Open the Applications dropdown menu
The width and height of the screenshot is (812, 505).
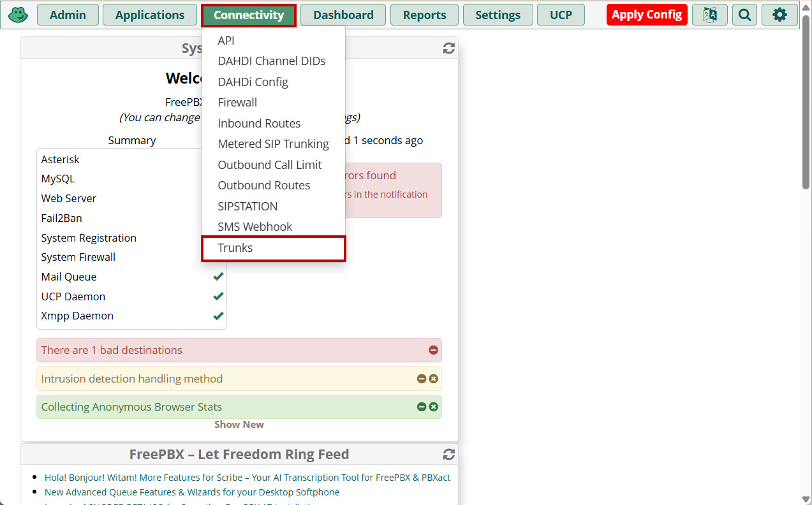(150, 15)
